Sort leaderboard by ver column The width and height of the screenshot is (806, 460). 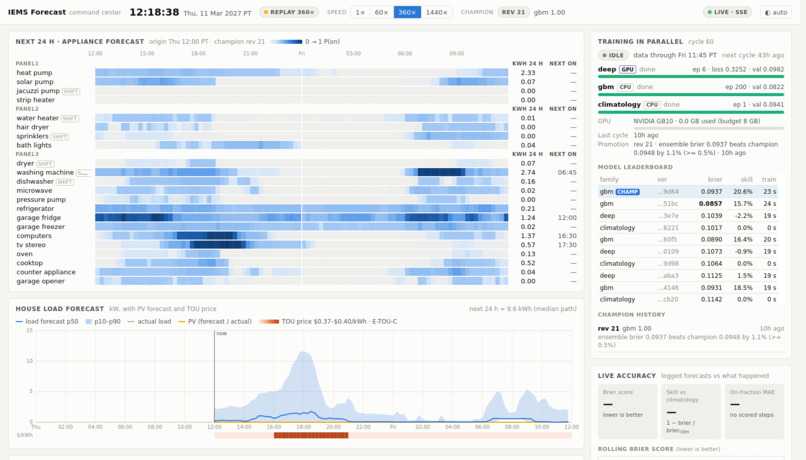point(662,179)
